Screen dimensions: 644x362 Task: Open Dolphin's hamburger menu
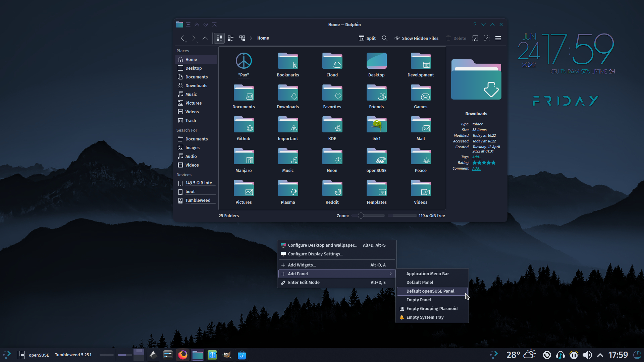pyautogui.click(x=498, y=38)
